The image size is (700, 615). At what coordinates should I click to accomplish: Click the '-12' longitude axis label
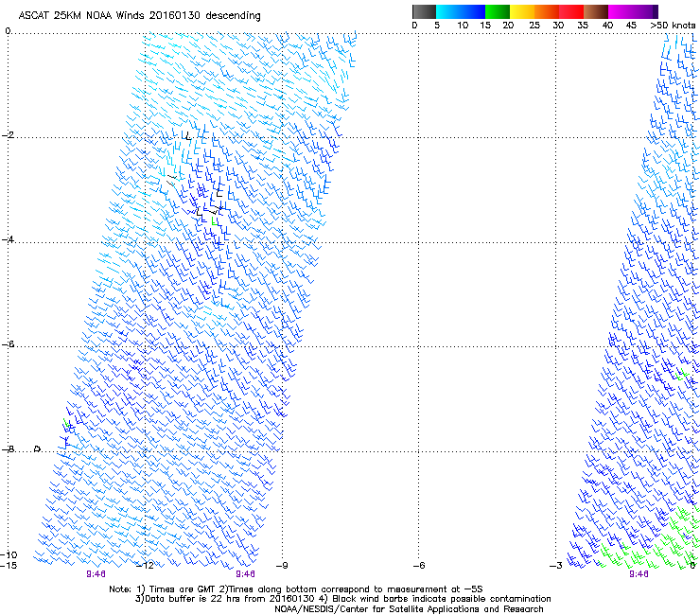pos(145,566)
